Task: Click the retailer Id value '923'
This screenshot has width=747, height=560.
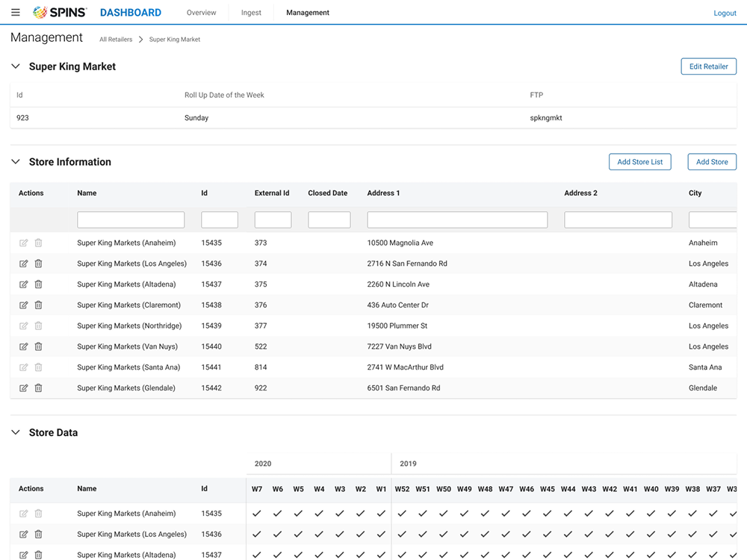Action: (22, 118)
